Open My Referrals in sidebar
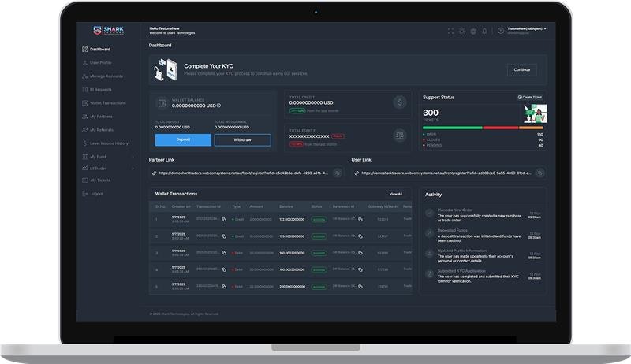Viewport: 631px width, 364px height. (x=102, y=130)
